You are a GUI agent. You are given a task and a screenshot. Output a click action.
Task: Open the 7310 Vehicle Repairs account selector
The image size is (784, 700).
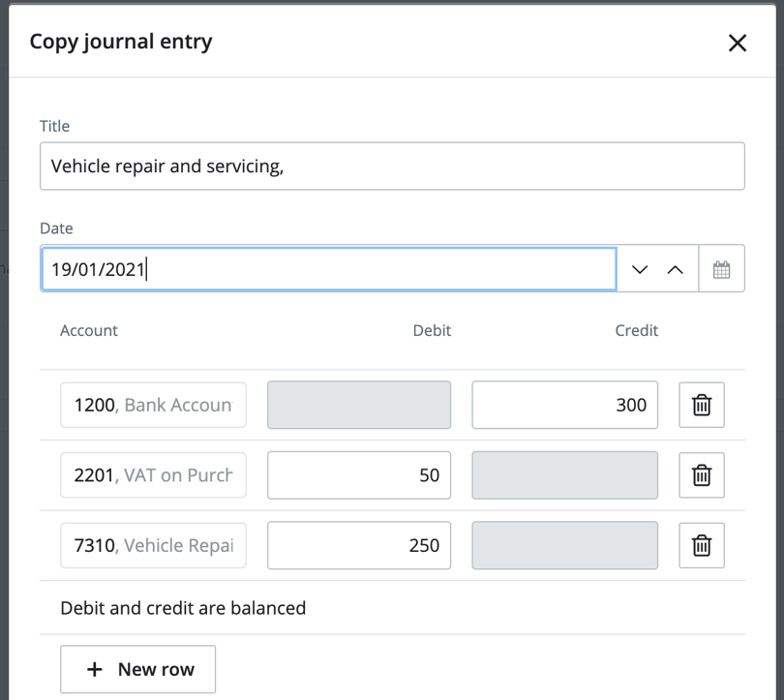coord(153,546)
